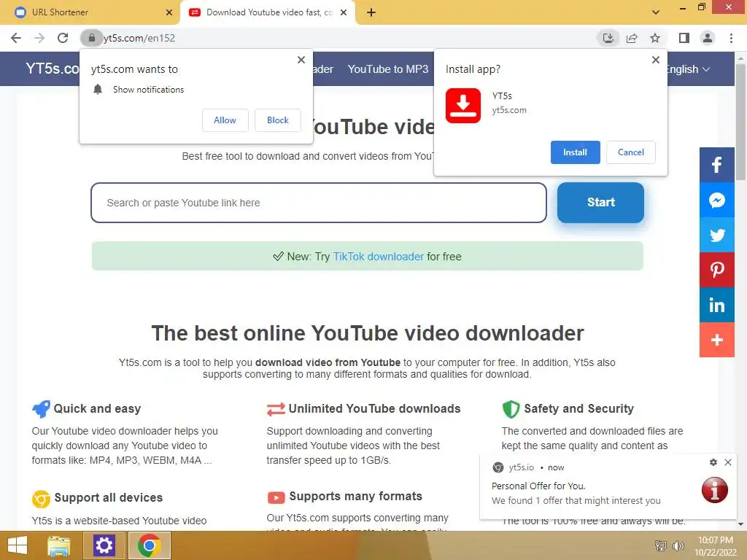This screenshot has width=747, height=560.
Task: Click the network tray icon
Action: 661,545
